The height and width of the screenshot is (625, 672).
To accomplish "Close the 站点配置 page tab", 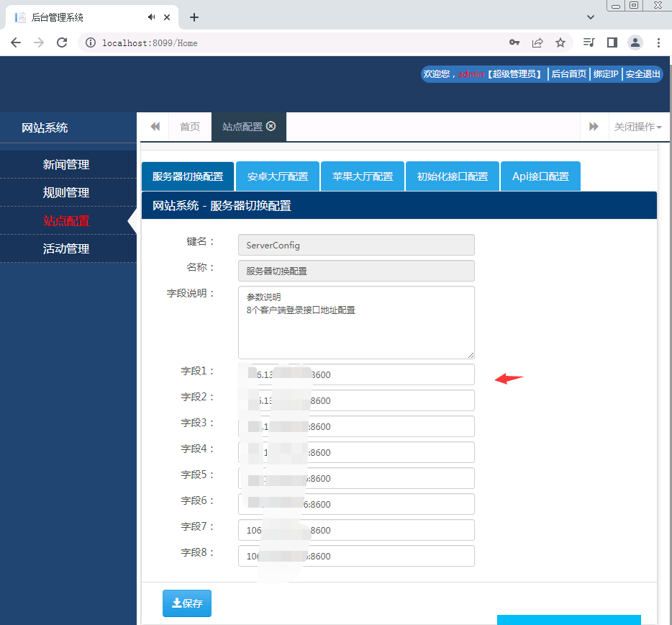I will (271, 126).
